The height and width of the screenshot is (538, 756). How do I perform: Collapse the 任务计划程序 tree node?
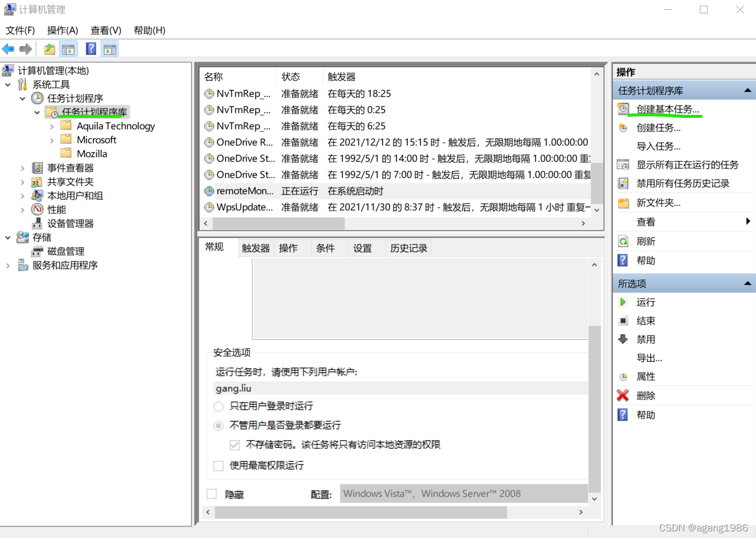tap(22, 98)
